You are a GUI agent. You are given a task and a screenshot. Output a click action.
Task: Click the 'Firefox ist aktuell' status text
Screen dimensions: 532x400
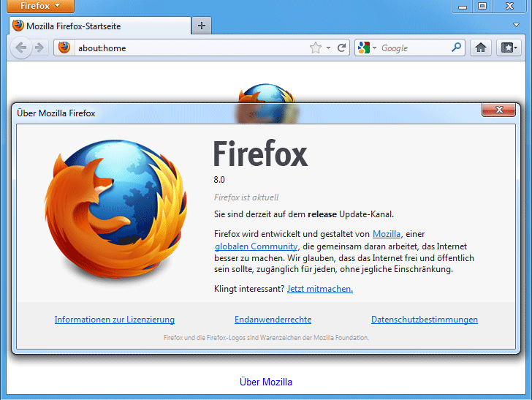(246, 197)
